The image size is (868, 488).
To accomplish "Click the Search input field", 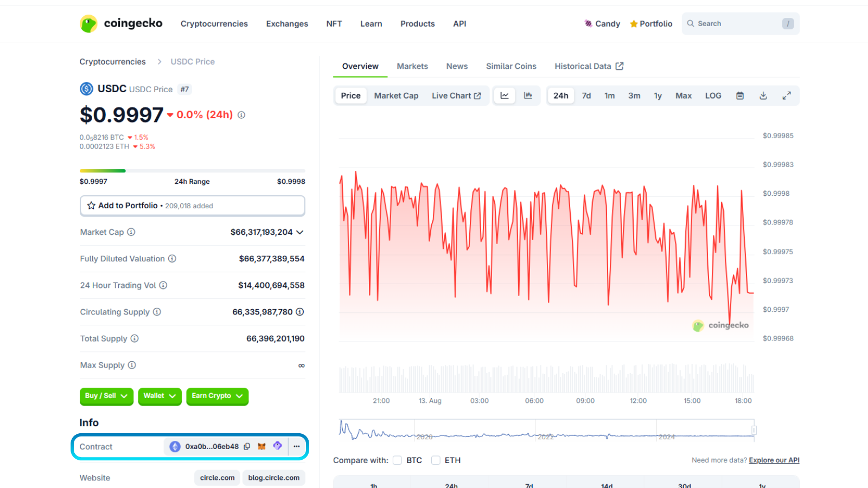I will 741,24.
